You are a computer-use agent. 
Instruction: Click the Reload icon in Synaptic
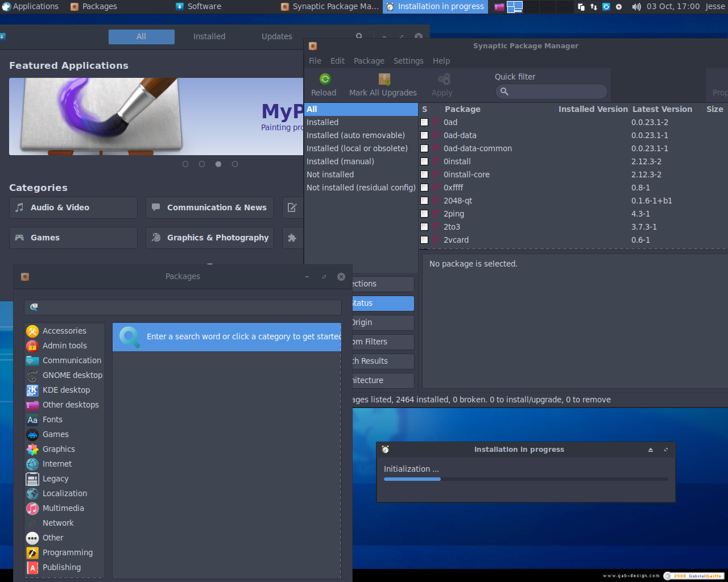pyautogui.click(x=325, y=79)
